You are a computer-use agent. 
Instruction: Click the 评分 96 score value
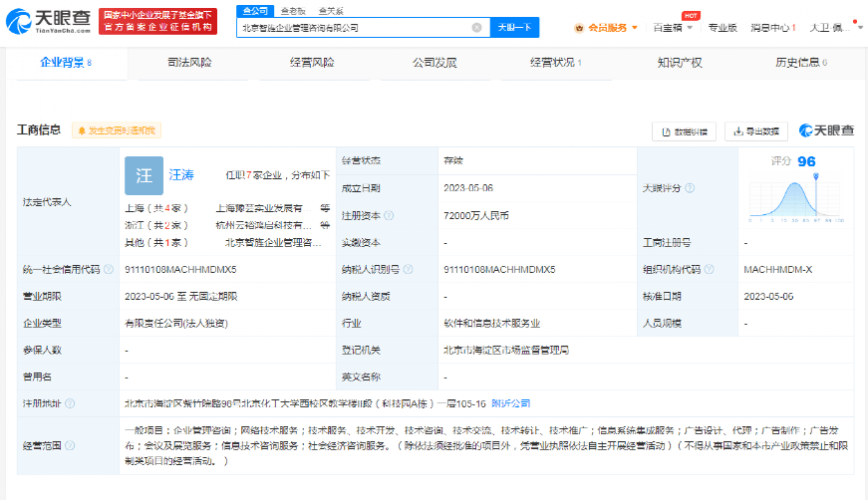(793, 161)
